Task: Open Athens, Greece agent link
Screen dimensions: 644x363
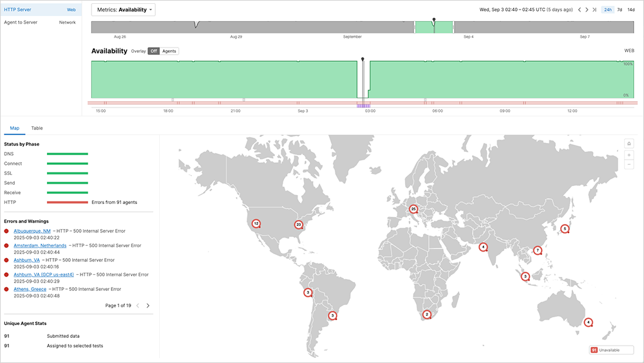Action: 30,289
